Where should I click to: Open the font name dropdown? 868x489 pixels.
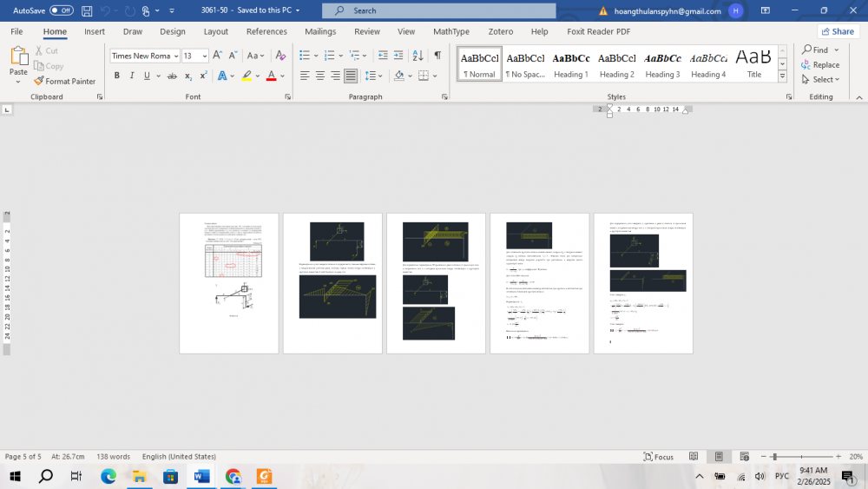click(175, 56)
